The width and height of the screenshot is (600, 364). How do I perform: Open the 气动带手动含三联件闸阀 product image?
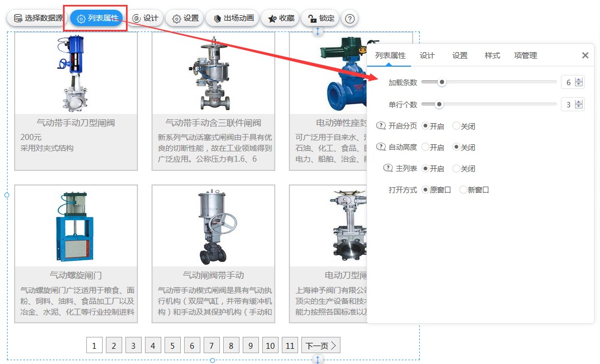point(213,73)
